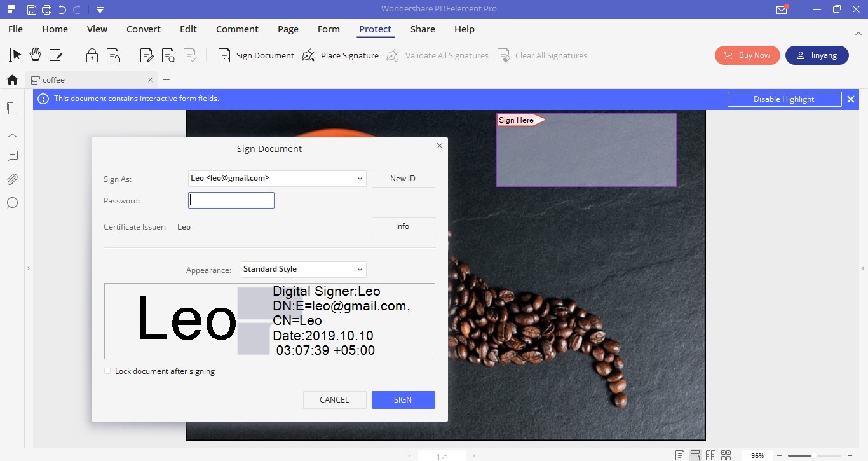Viewport: 868px width, 461px height.
Task: Enable Lock document after signing
Action: (108, 371)
